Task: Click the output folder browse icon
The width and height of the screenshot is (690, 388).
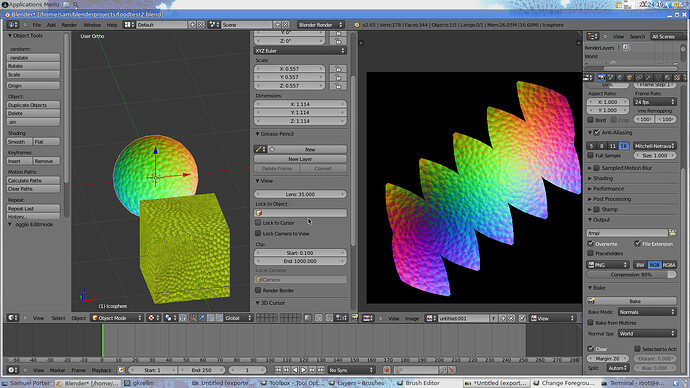Action: 672,233
